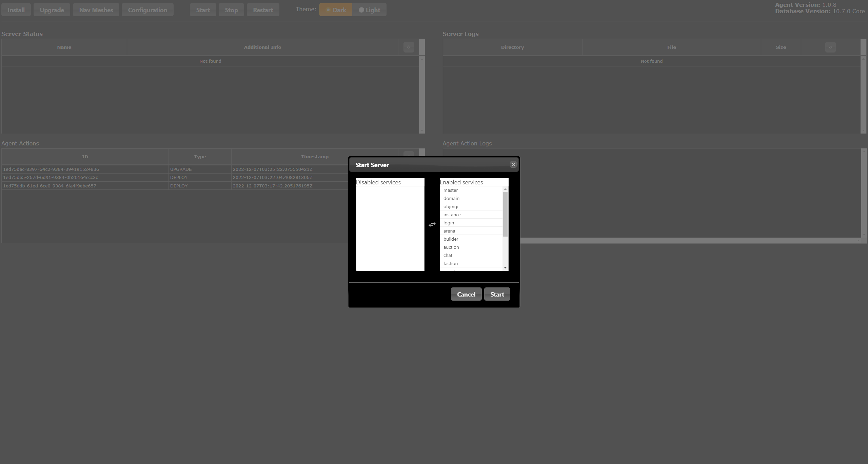This screenshot has width=868, height=464.
Task: Select the login service in Enabled list
Action: 471,223
